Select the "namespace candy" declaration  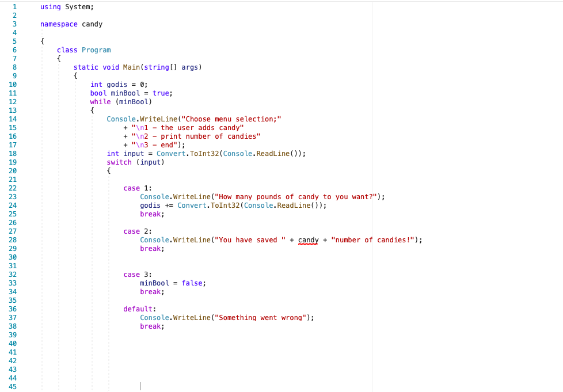pyautogui.click(x=73, y=24)
